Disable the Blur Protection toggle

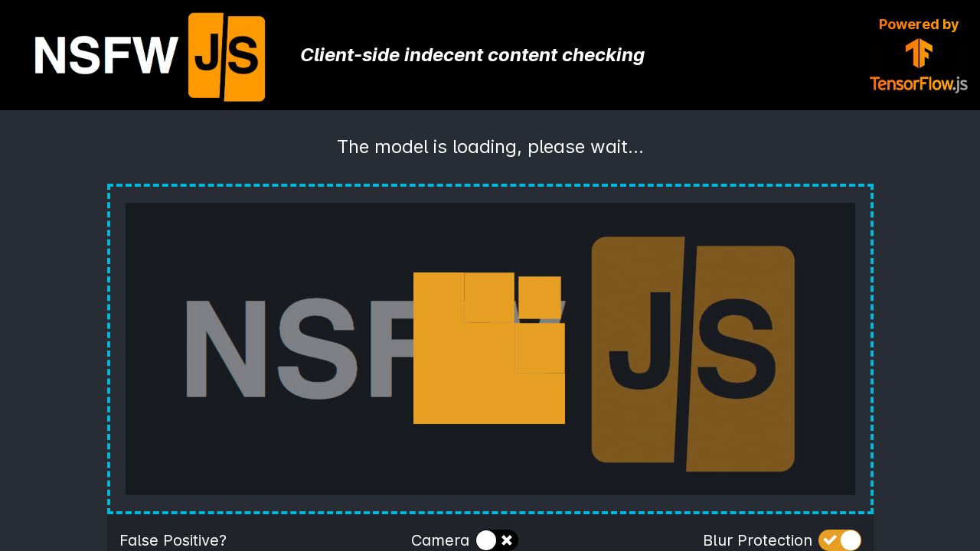click(840, 540)
